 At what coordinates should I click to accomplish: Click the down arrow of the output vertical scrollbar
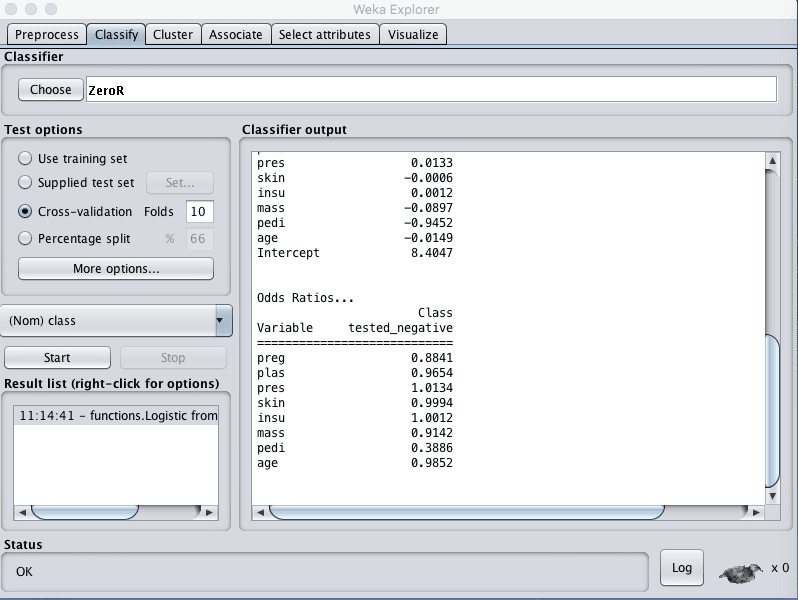(x=772, y=496)
